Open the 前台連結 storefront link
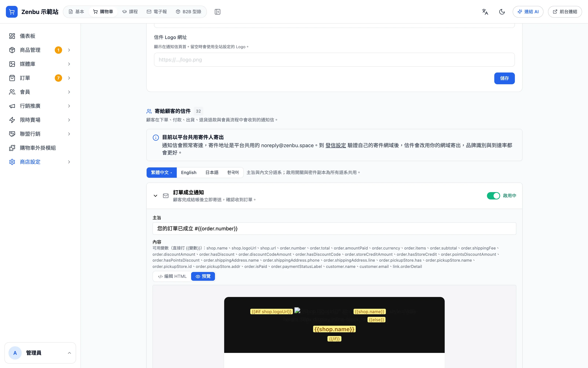 click(x=565, y=12)
